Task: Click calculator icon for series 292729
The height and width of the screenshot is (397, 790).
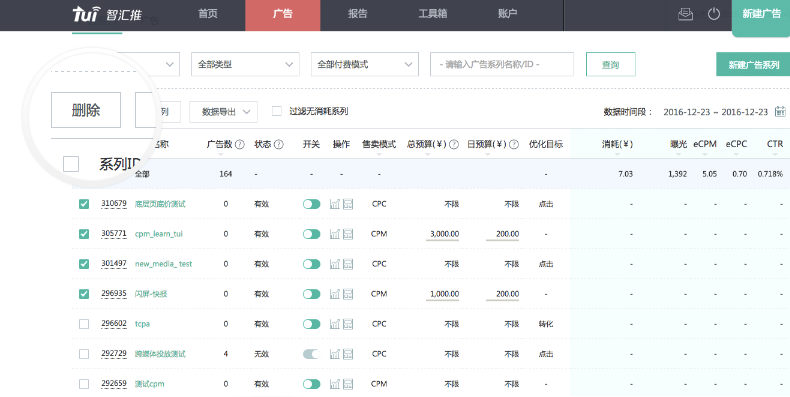Action: 348,354
